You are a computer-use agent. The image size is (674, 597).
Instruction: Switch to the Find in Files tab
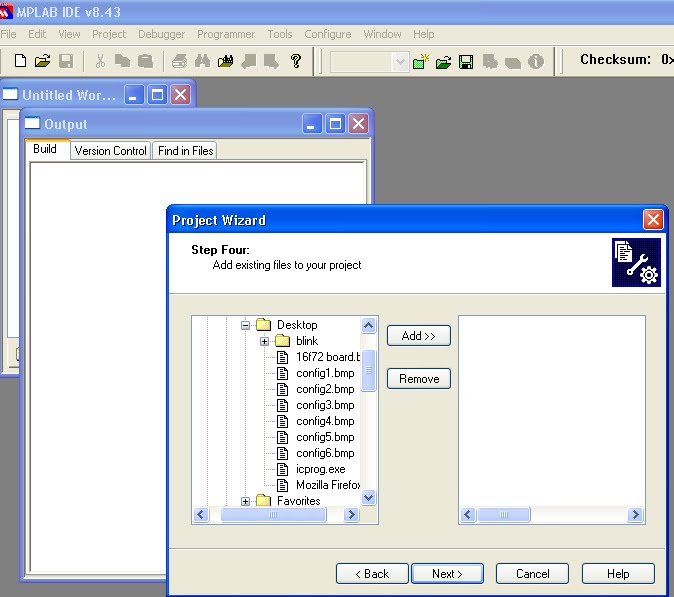click(x=185, y=150)
